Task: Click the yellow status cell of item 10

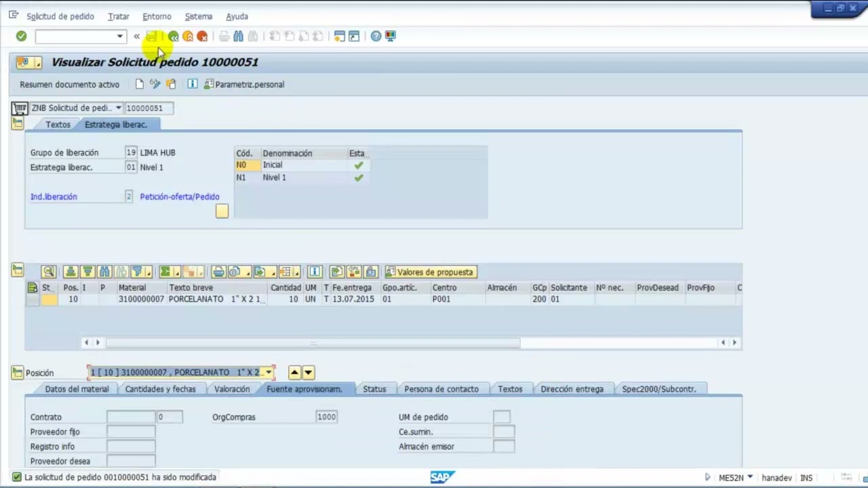Action: (49, 300)
